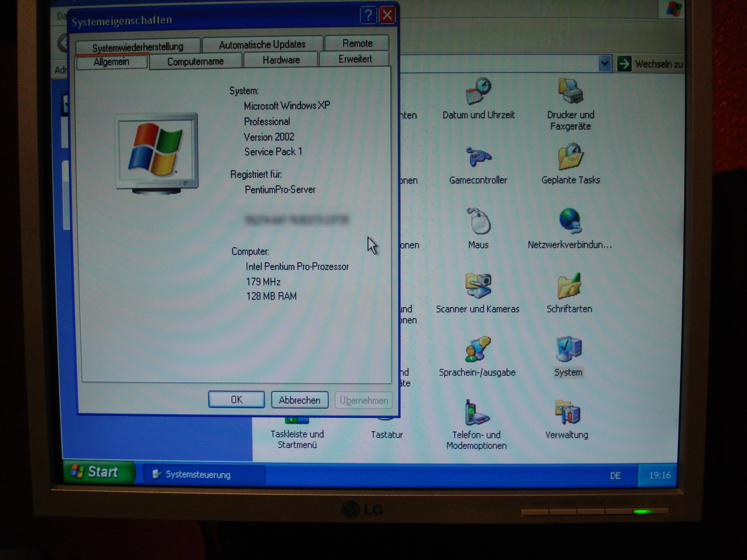Switch to the Hardware tab
Screen dimensions: 747x560
tap(281, 60)
